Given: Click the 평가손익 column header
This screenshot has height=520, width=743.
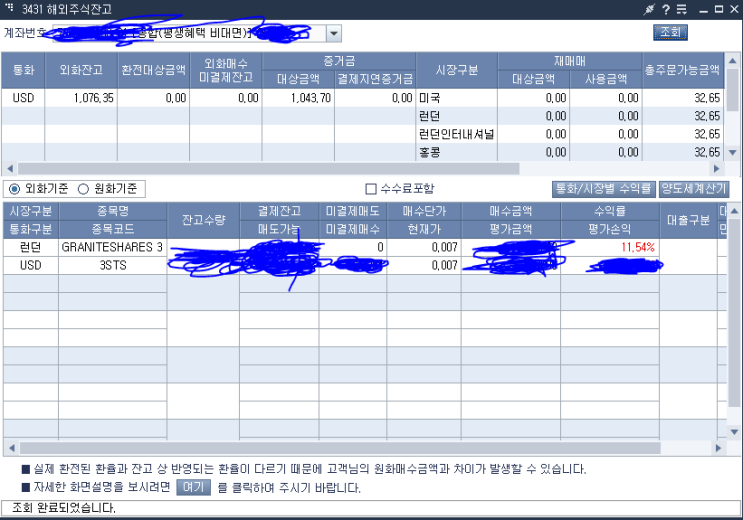Looking at the screenshot, I should tap(610, 229).
